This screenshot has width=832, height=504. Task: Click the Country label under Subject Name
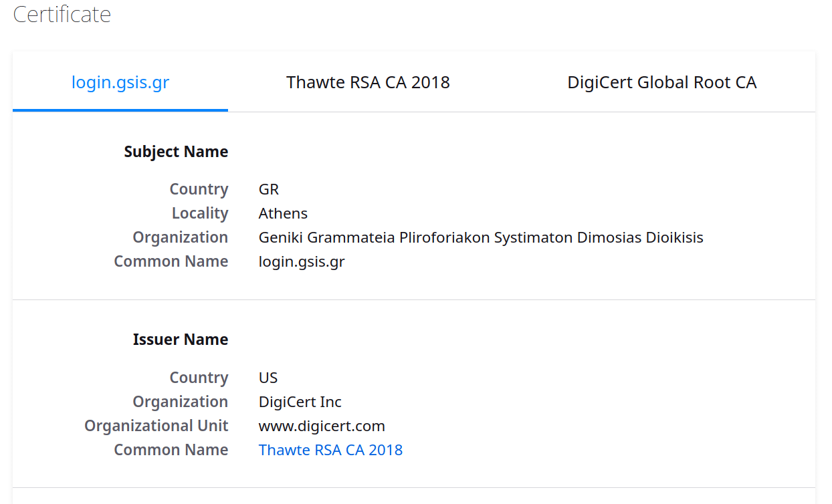tap(199, 189)
